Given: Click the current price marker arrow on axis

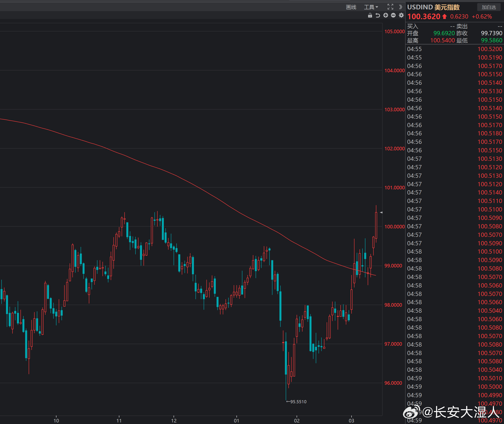Looking at the screenshot, I should (381, 213).
